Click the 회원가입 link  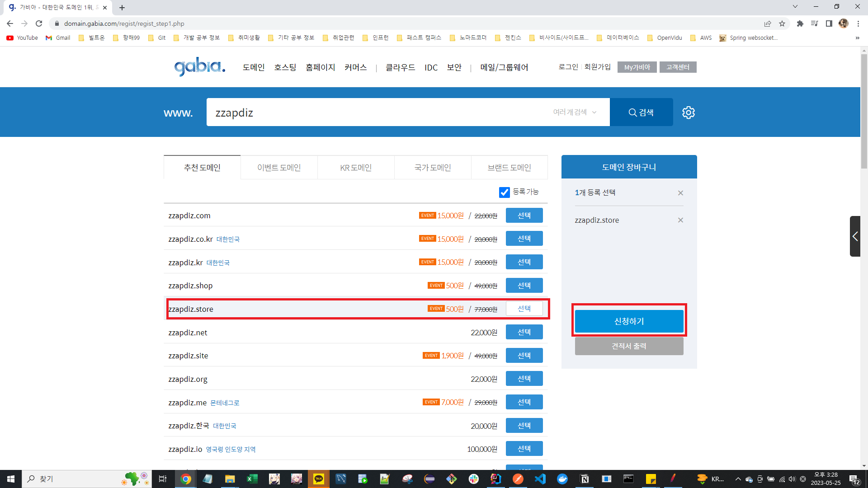597,67
